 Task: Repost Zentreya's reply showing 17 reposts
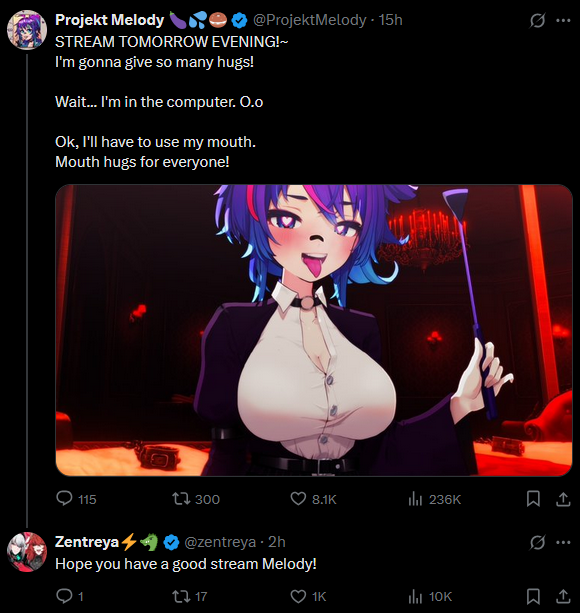click(x=190, y=596)
